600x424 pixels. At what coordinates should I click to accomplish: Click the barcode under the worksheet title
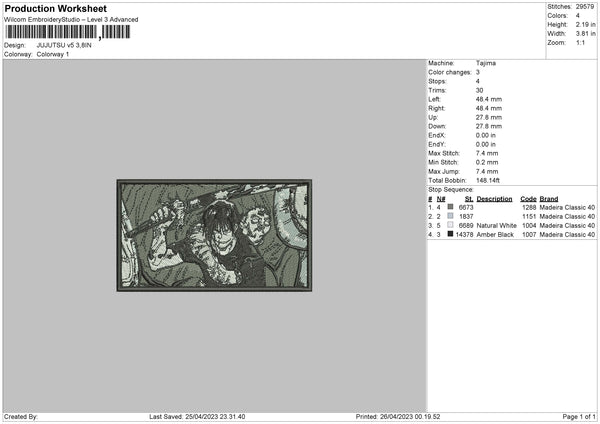[x=68, y=32]
